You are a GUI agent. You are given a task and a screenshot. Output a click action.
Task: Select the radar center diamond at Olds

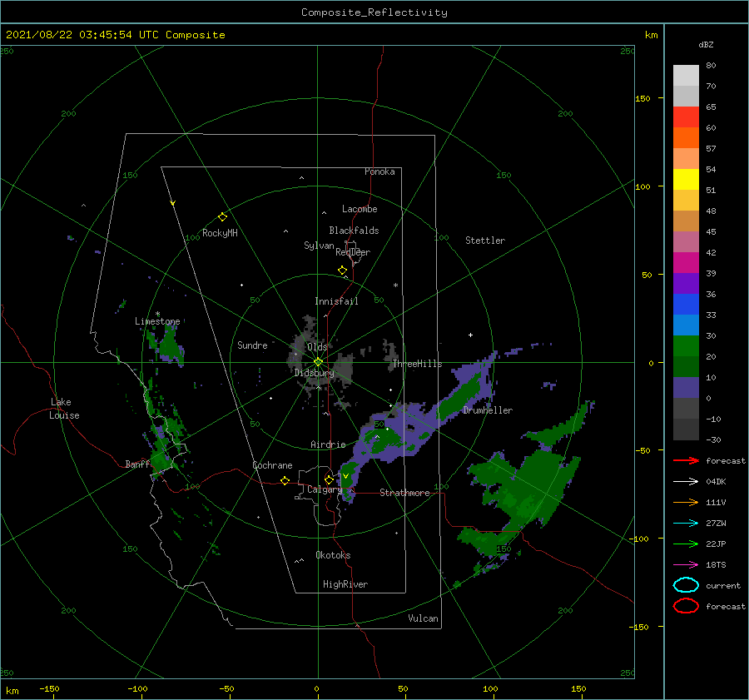coord(318,362)
